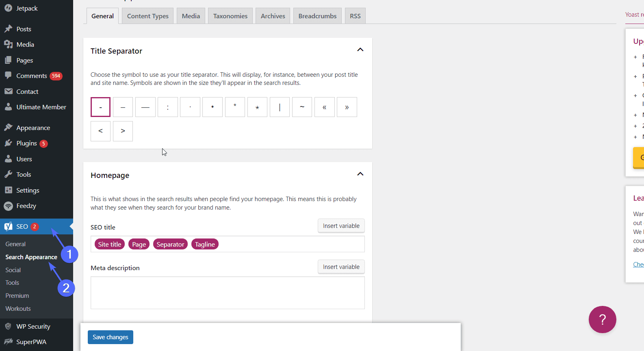This screenshot has width=644, height=351.
Task: Click the 5 plugin updates badge
Action: coord(43,143)
